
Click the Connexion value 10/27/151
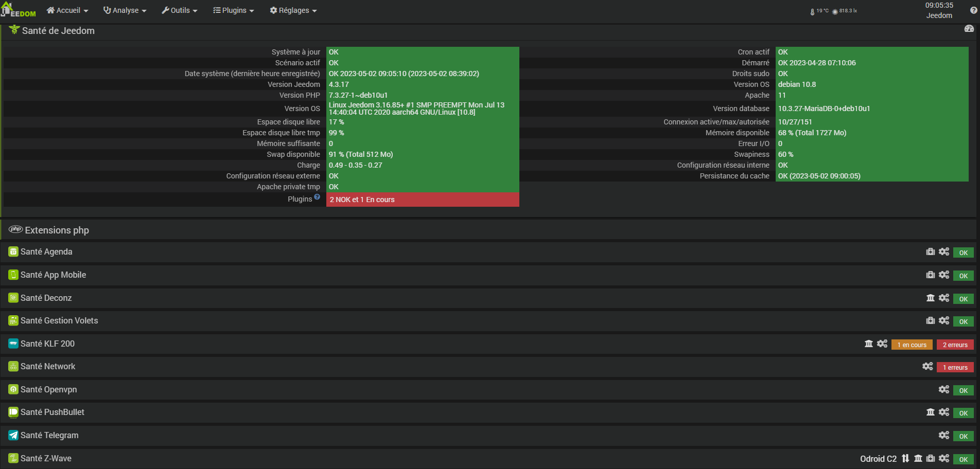[795, 122]
